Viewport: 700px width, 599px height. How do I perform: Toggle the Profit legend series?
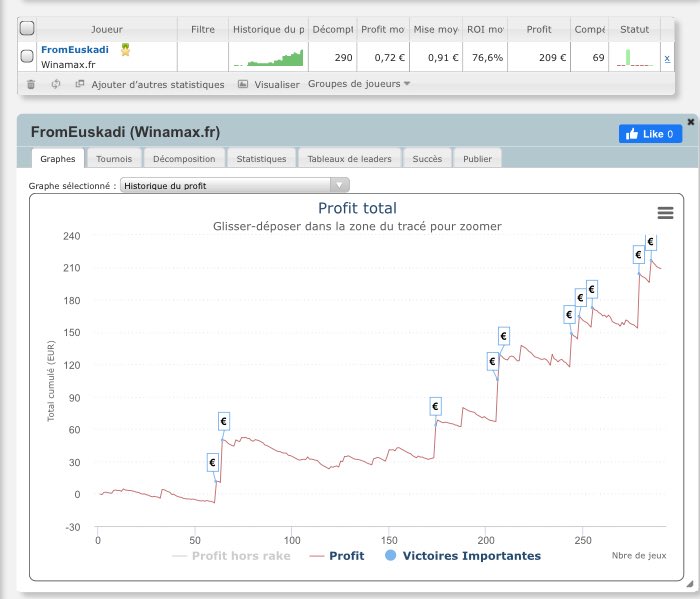[x=337, y=556]
